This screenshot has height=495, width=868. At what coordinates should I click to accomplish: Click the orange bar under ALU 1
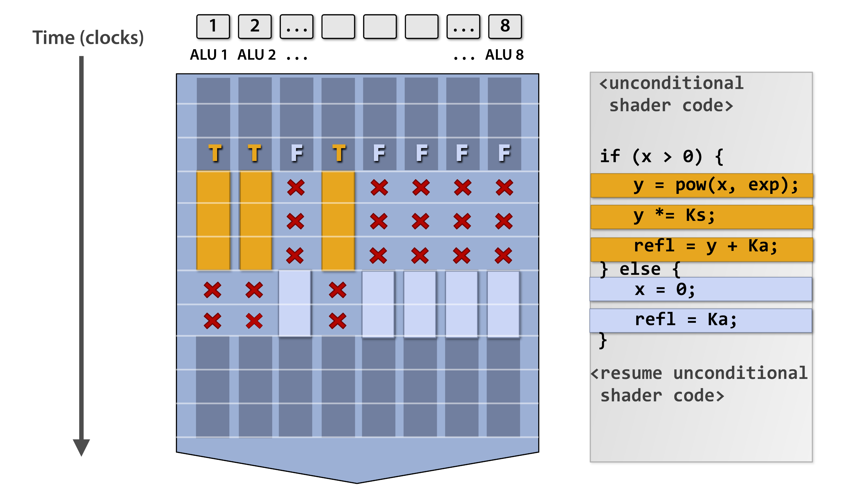pyautogui.click(x=213, y=221)
